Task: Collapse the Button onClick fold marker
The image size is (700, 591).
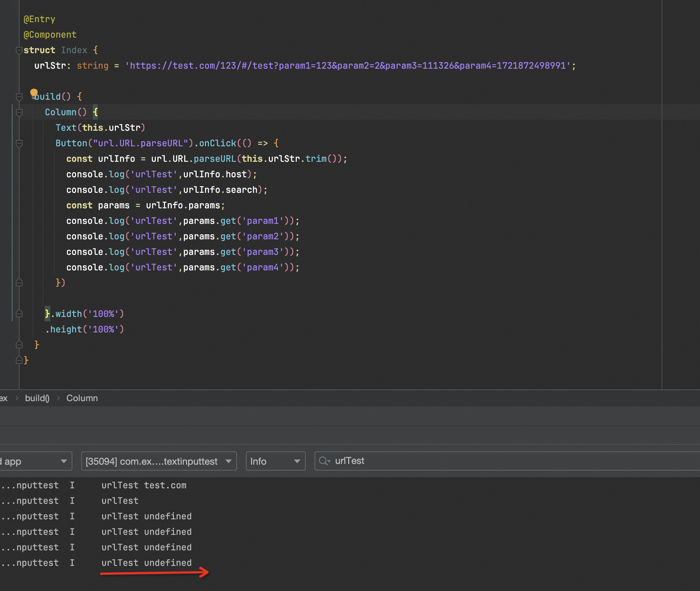Action: click(19, 144)
